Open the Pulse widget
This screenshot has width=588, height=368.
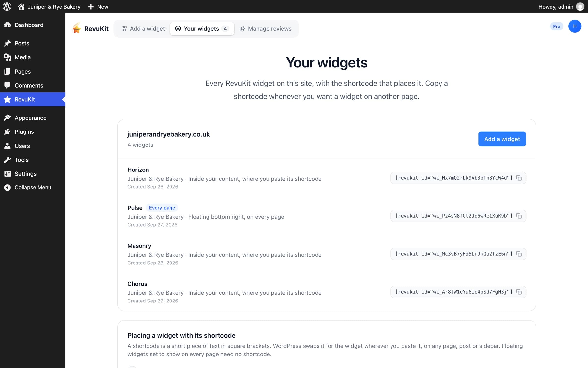135,208
